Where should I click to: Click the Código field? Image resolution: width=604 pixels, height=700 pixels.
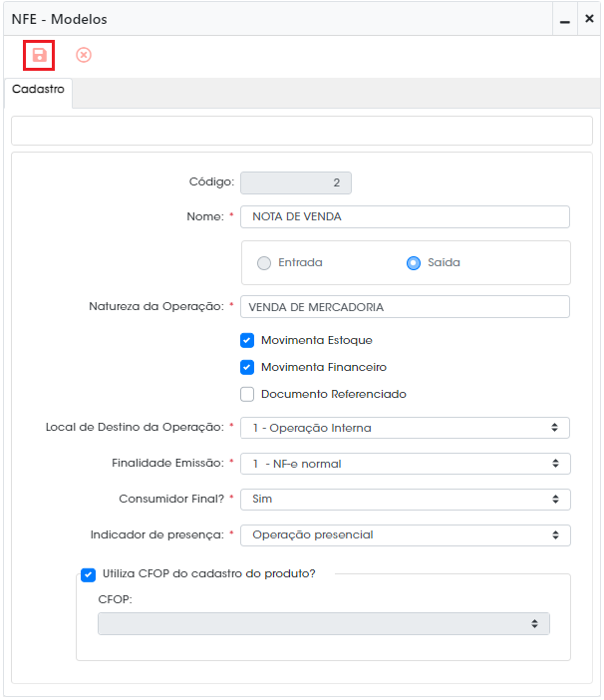[296, 182]
